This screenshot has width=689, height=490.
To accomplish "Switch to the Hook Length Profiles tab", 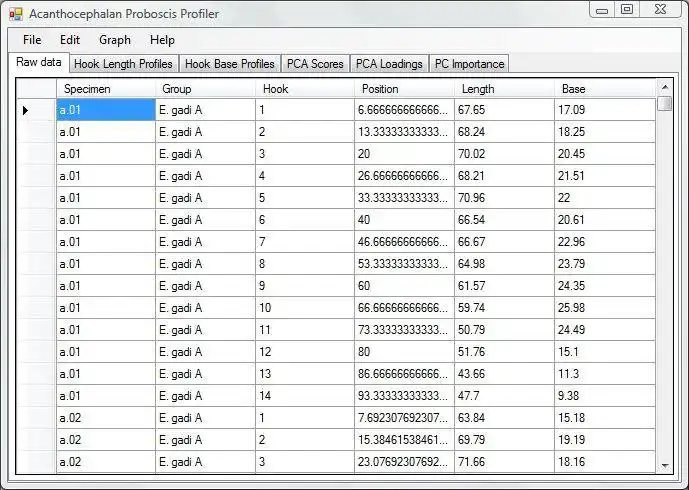I will (x=123, y=64).
